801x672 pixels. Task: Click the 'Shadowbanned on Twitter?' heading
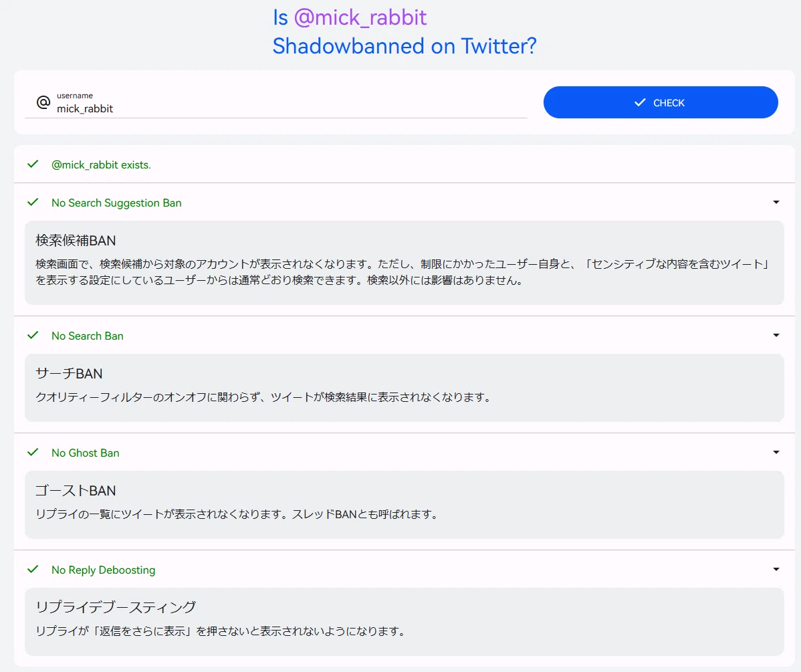[405, 46]
